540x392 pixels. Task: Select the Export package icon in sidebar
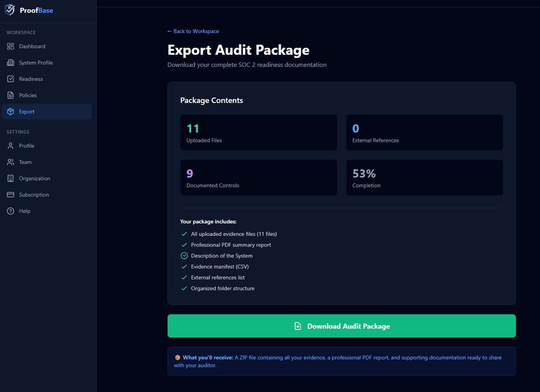(x=11, y=111)
